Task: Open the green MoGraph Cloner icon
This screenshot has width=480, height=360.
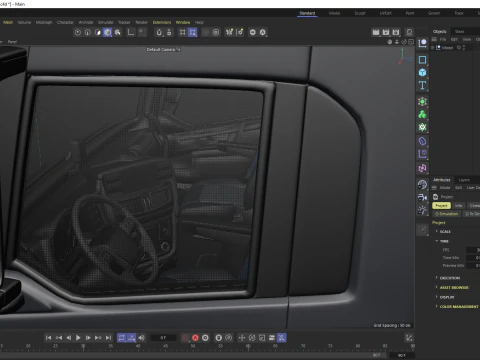Action: [x=422, y=114]
